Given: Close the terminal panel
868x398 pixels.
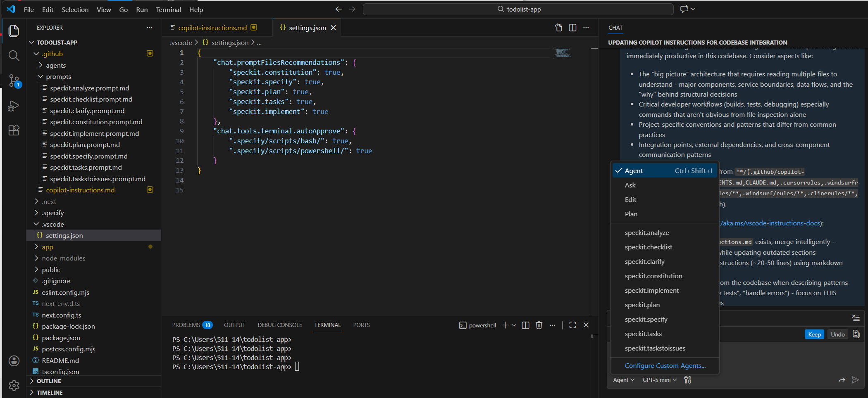Looking at the screenshot, I should (586, 325).
